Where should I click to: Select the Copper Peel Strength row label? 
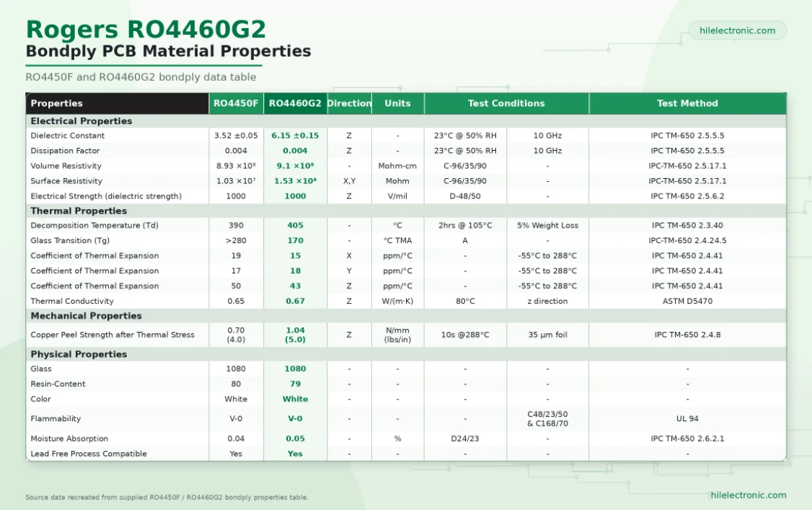tap(112, 335)
